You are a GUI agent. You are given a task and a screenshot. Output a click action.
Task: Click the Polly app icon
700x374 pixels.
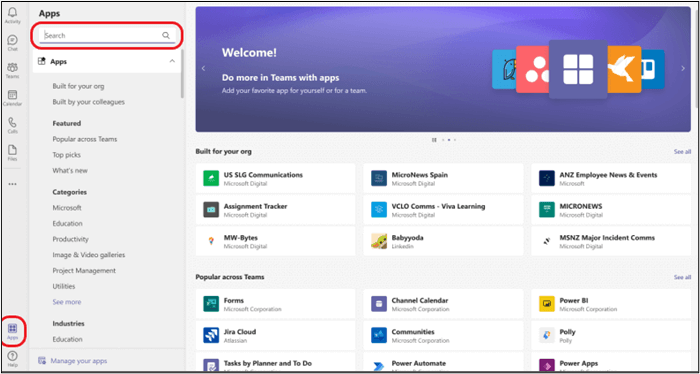click(546, 335)
